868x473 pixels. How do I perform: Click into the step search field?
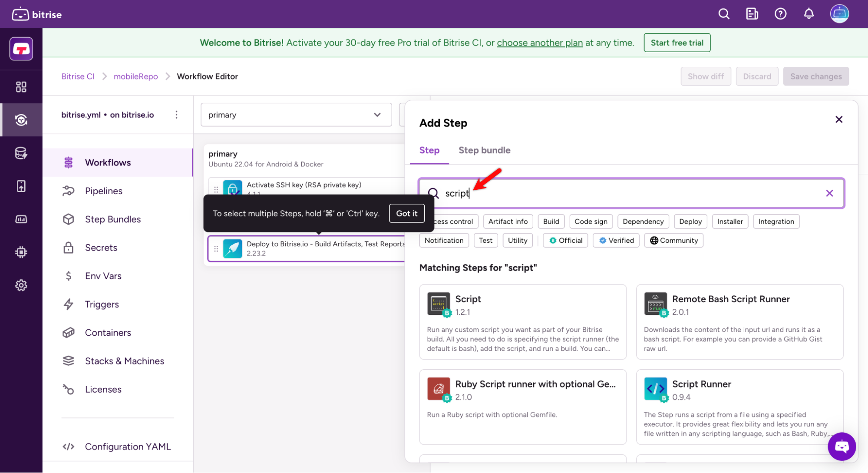pos(631,193)
